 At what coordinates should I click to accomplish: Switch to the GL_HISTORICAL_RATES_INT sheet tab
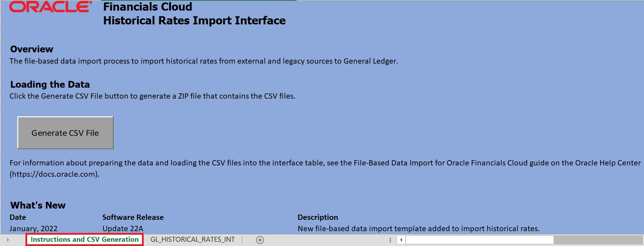click(x=192, y=240)
